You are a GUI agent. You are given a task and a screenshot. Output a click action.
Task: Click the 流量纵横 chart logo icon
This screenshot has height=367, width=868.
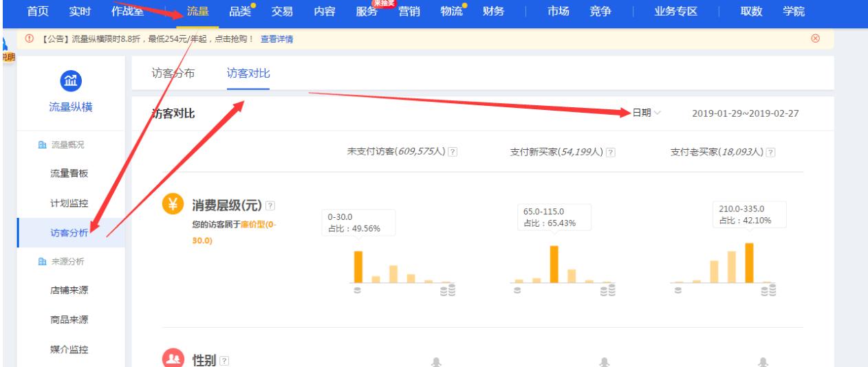[69, 82]
